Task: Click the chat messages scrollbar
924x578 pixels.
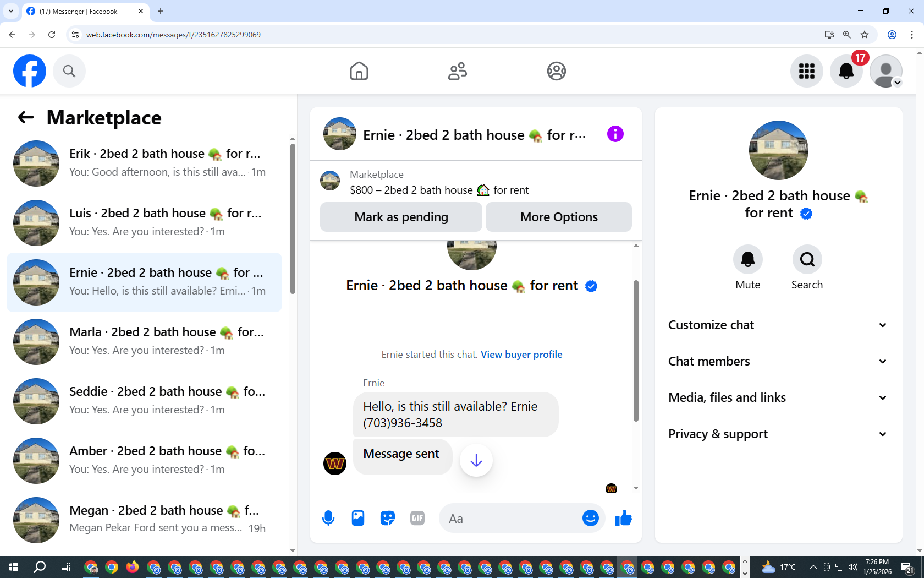Action: [x=636, y=351]
